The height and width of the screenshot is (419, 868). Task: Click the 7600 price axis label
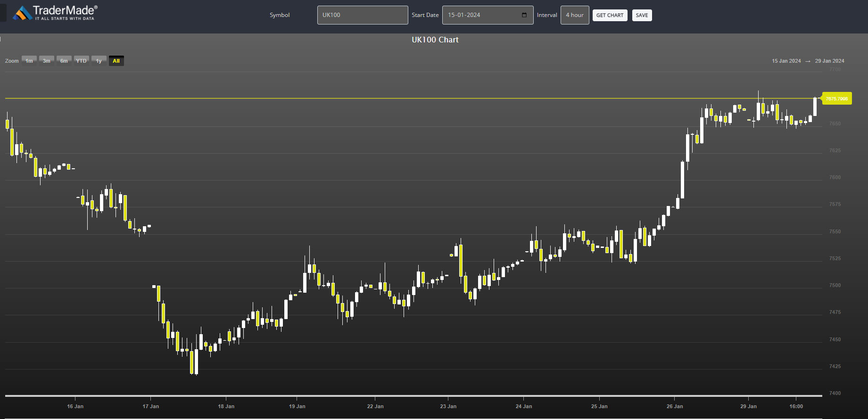[835, 177]
